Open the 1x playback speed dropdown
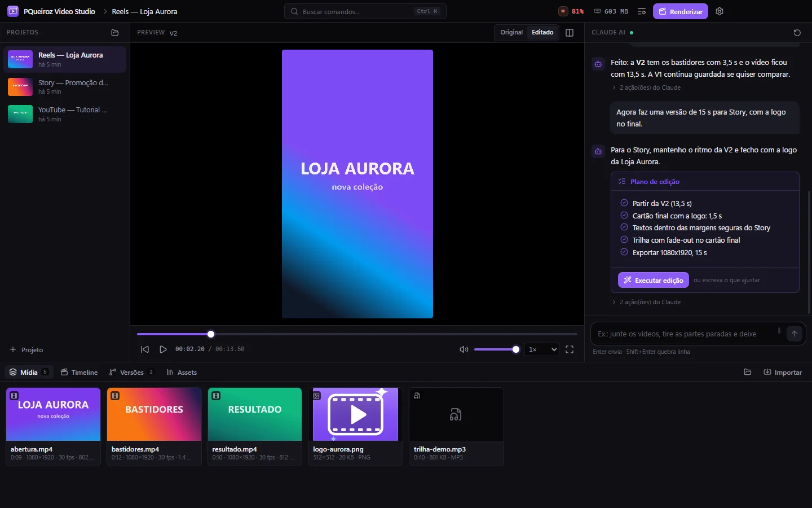The width and height of the screenshot is (812, 508). coord(541,349)
